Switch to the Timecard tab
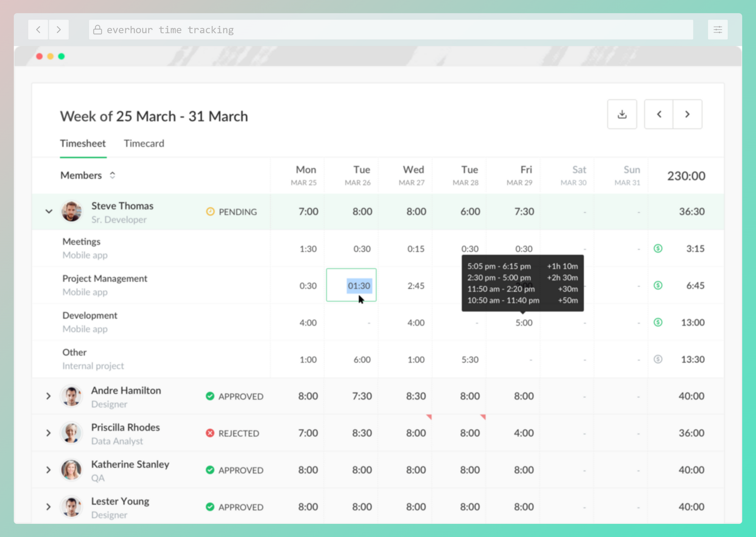This screenshot has width=756, height=537. click(143, 143)
